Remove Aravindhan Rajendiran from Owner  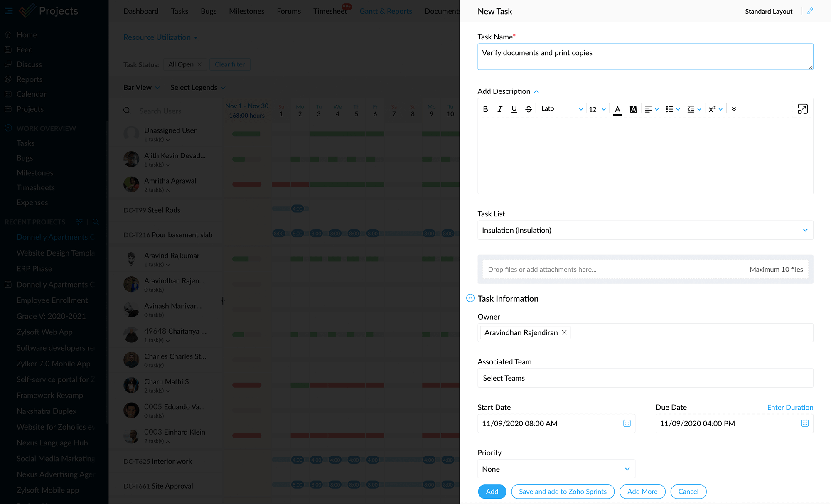click(564, 332)
